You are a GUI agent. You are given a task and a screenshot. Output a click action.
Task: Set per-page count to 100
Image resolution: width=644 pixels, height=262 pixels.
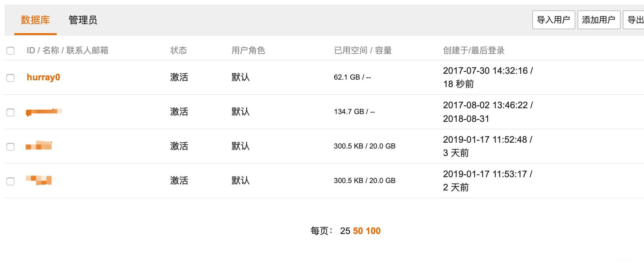pos(373,231)
